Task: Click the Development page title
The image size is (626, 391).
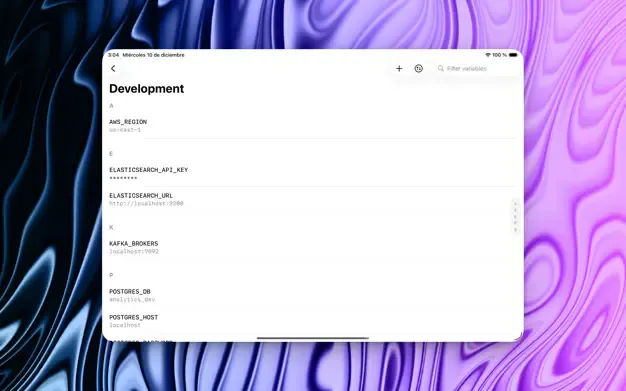Action: [x=147, y=89]
